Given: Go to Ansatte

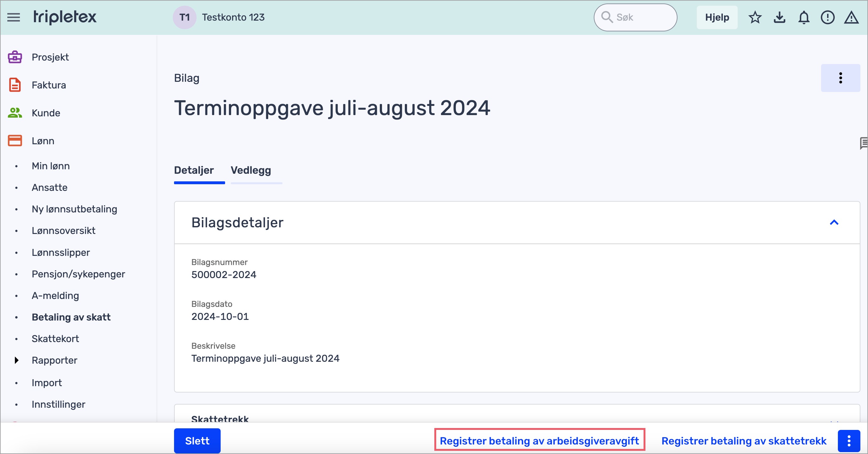Looking at the screenshot, I should (49, 187).
